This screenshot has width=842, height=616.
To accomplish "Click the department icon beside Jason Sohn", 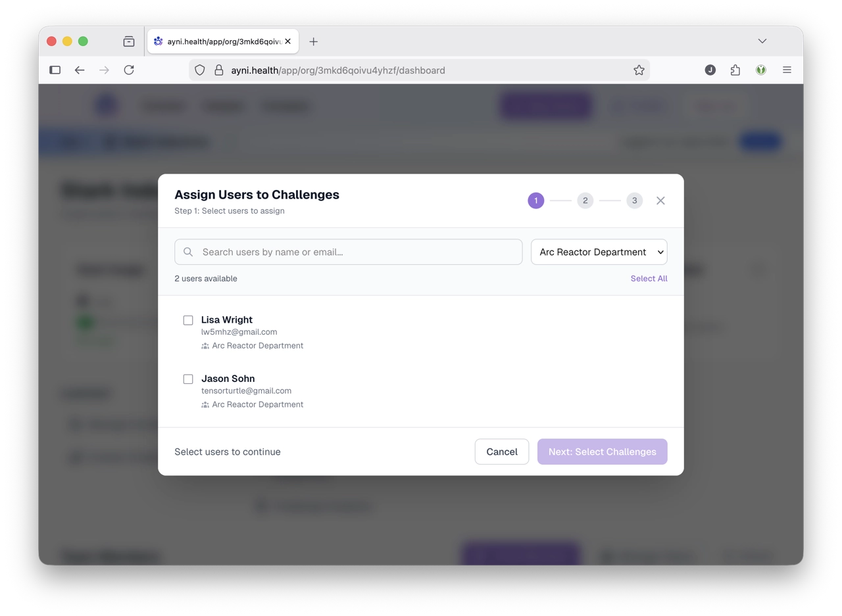I will [205, 404].
